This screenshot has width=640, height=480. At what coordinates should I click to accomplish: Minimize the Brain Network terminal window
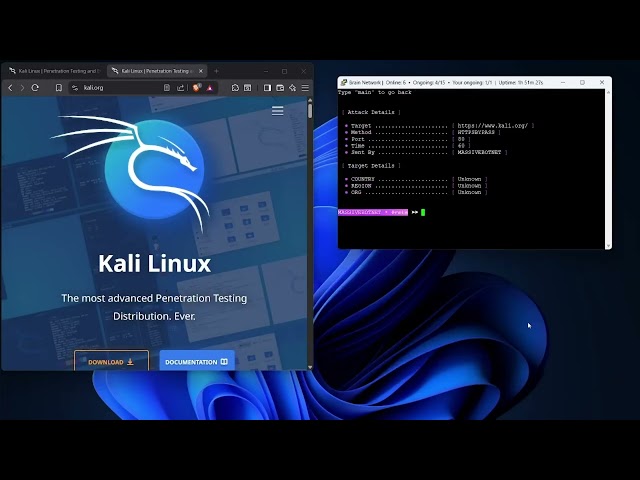click(563, 82)
